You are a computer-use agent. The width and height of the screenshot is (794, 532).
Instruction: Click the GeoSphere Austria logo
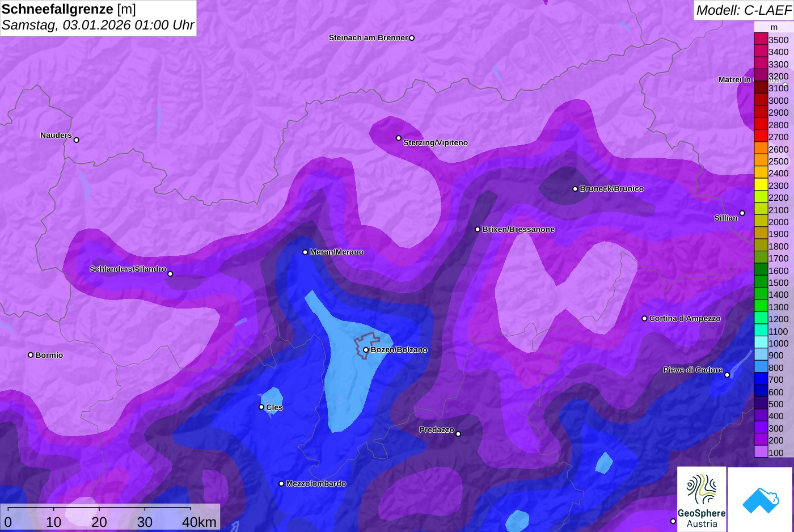point(702,499)
